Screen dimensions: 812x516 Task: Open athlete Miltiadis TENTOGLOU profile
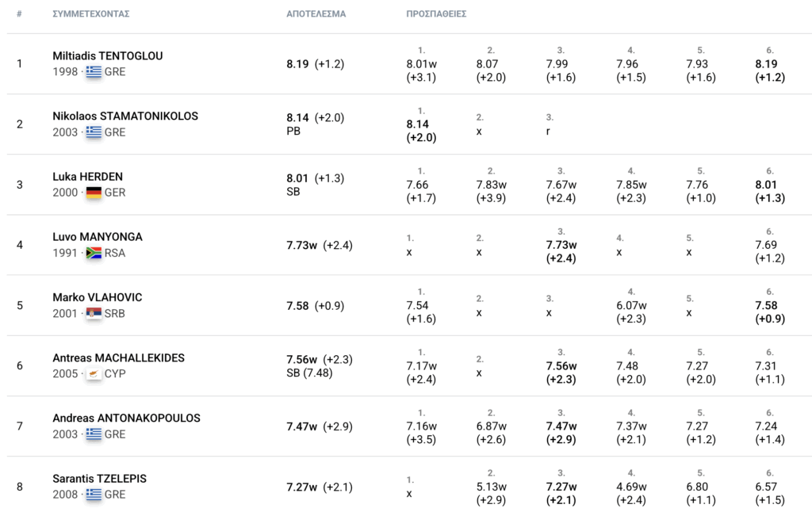[108, 56]
